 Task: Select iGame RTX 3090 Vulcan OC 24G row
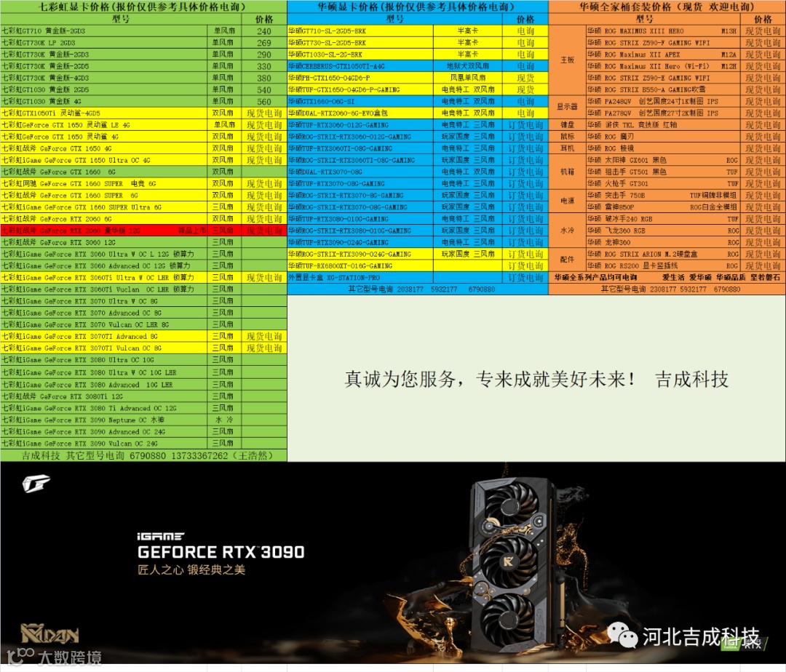tap(143, 444)
